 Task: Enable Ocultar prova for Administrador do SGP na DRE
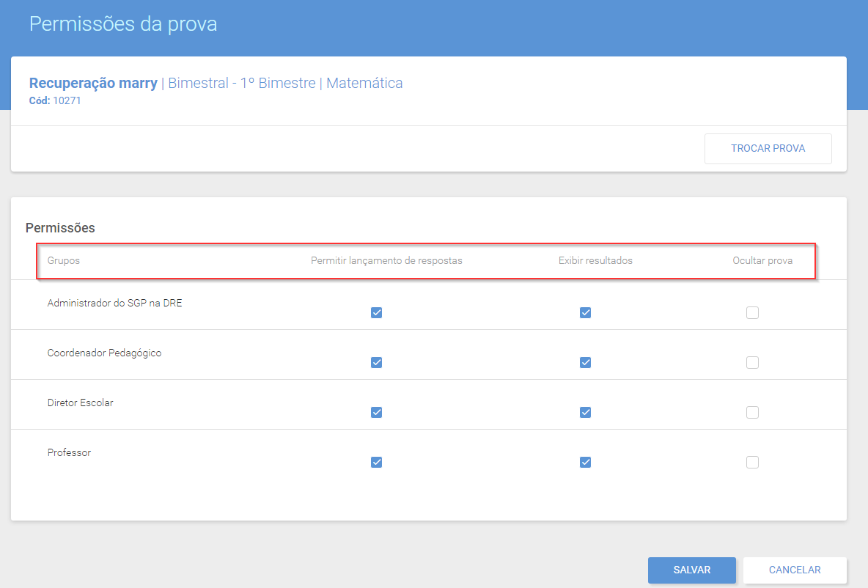(752, 313)
